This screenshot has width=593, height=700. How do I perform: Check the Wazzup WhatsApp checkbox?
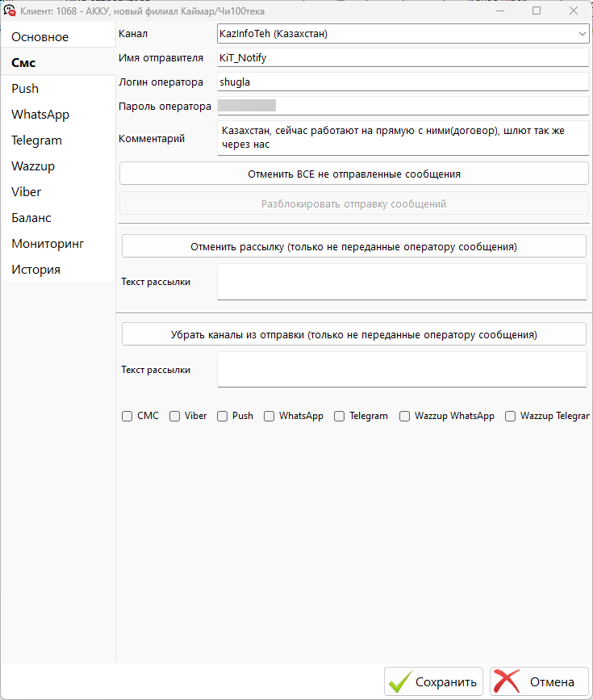click(x=404, y=417)
